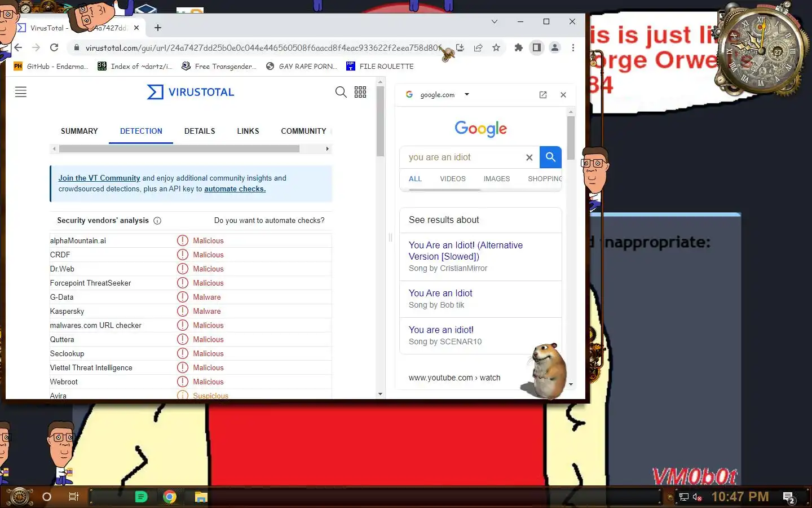Select the DETECTION tab
This screenshot has height=508, width=812.
pos(141,131)
